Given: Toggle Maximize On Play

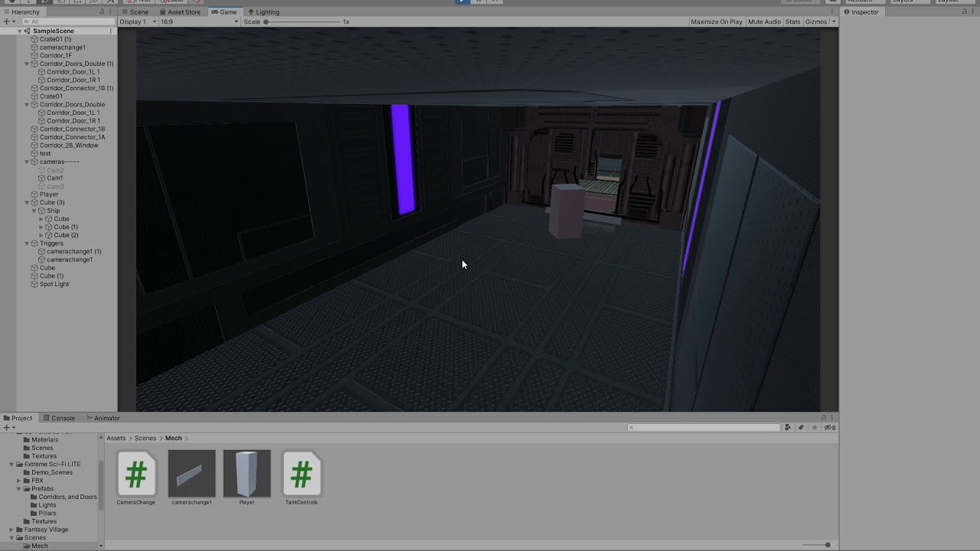Looking at the screenshot, I should [717, 21].
